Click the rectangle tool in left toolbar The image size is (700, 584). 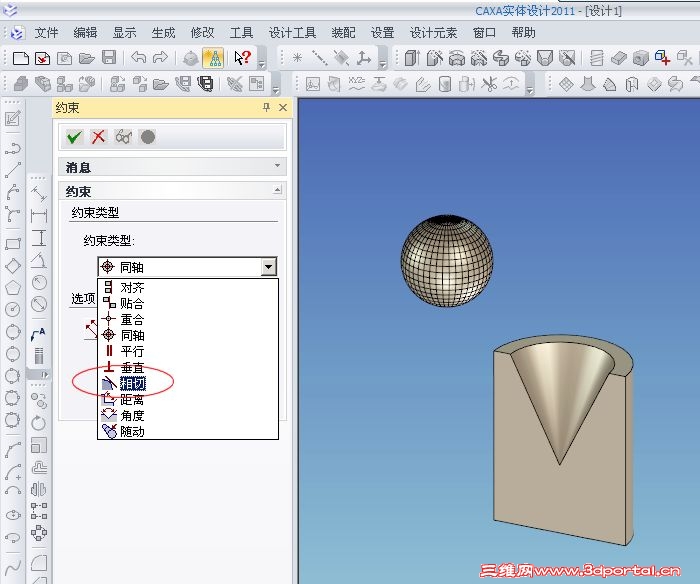tap(12, 244)
